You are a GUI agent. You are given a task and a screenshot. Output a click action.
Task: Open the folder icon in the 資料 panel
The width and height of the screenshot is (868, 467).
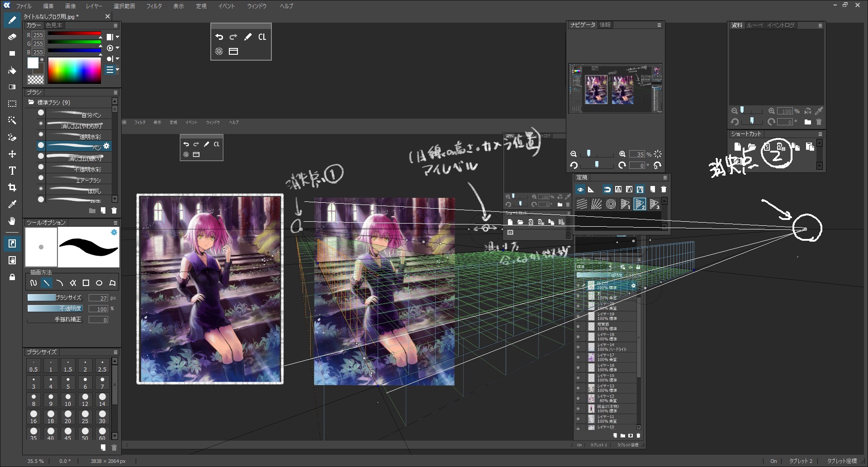(808, 122)
